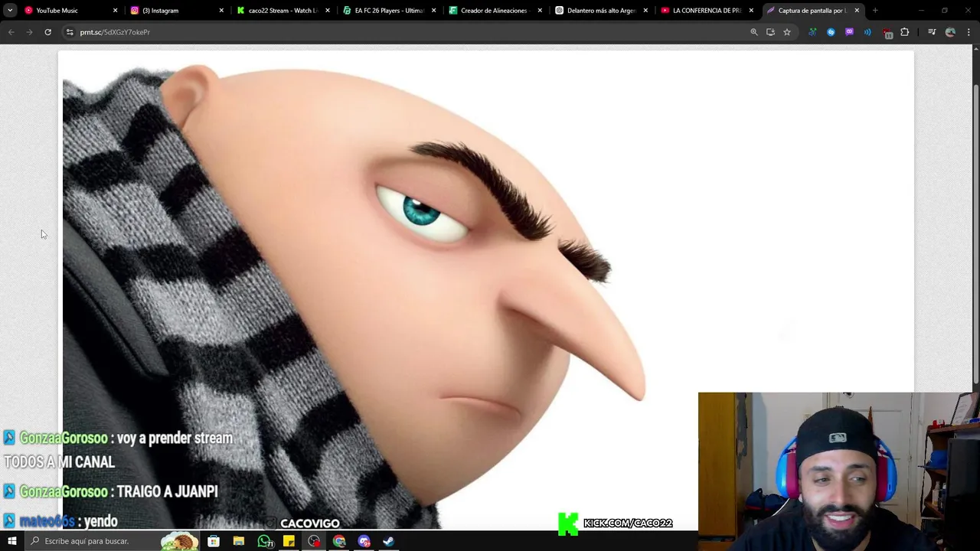Screen dimensions: 980x551
Task: Open the Extensions puzzle menu
Action: [x=905, y=32]
